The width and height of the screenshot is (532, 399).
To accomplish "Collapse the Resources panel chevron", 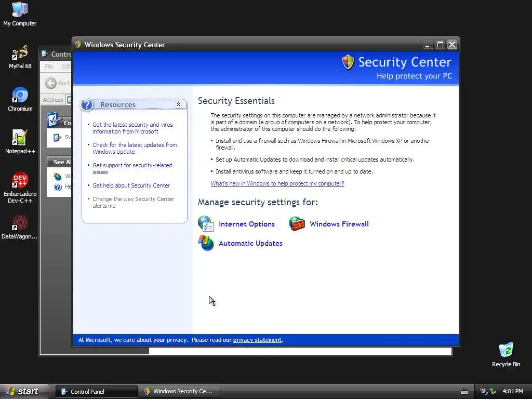I will tap(178, 104).
